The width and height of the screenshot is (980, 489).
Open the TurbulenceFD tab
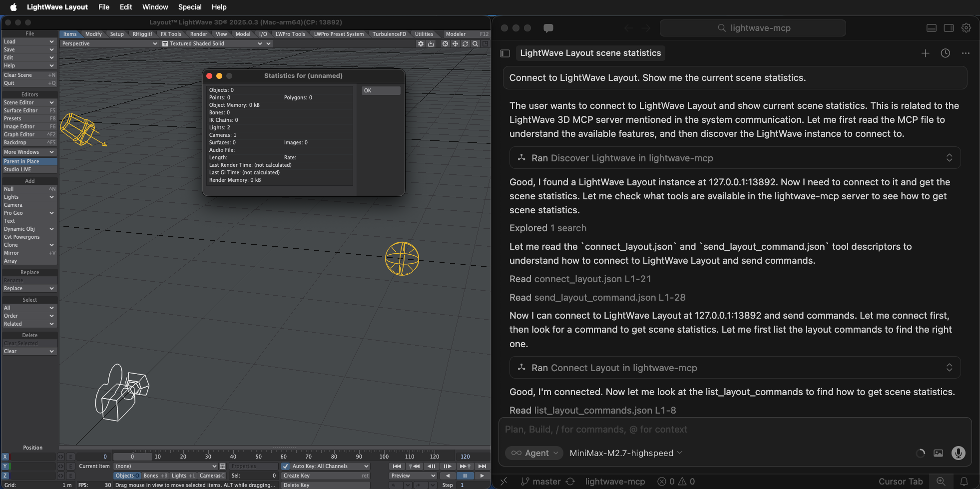click(389, 34)
